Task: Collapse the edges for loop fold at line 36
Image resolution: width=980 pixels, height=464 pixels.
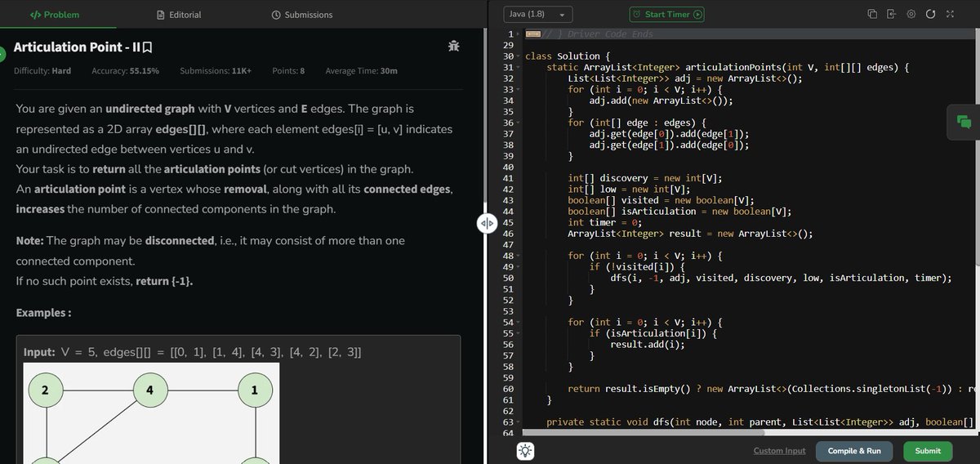Action: pos(519,123)
